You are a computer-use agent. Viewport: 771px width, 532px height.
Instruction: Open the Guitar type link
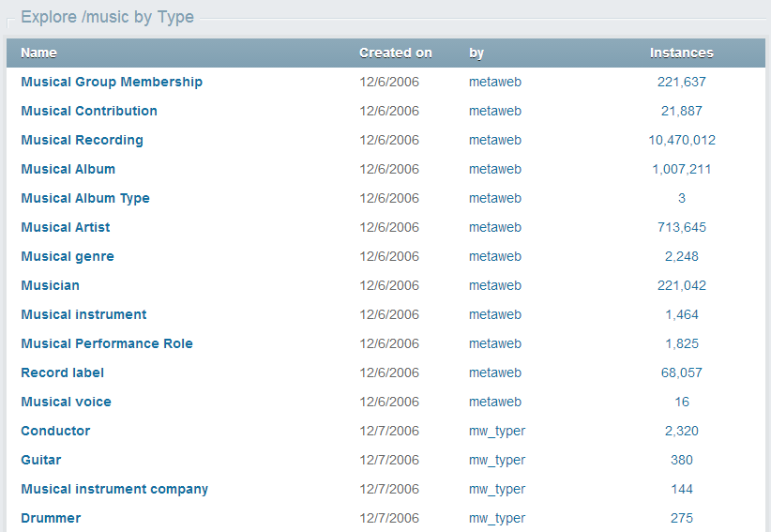(x=41, y=460)
